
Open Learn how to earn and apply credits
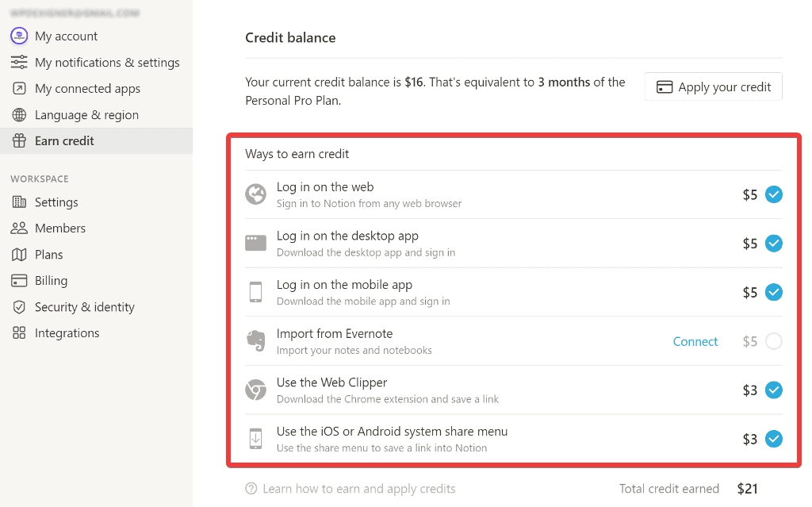(x=358, y=489)
